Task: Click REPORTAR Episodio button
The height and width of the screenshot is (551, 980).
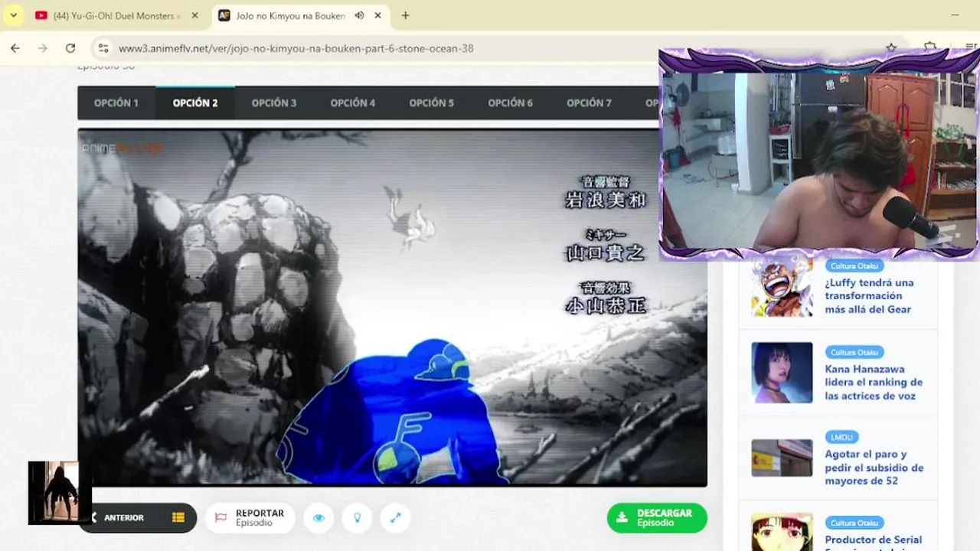Action: click(250, 518)
